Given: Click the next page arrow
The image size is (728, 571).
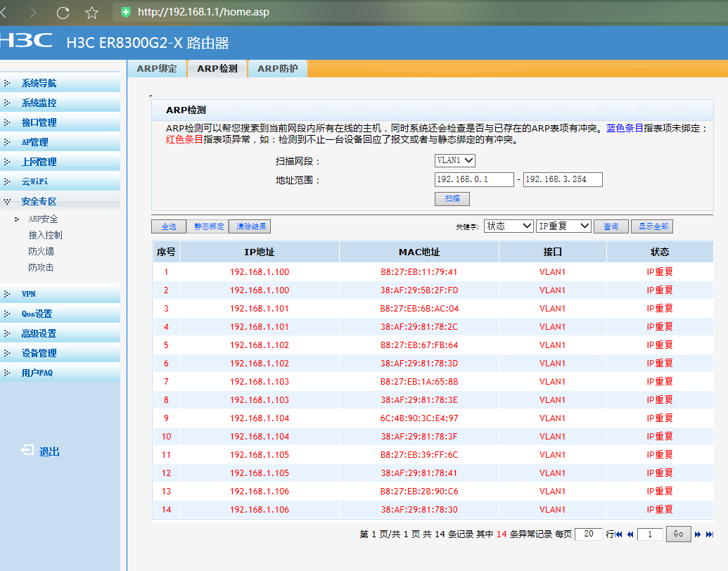Looking at the screenshot, I should click(698, 534).
